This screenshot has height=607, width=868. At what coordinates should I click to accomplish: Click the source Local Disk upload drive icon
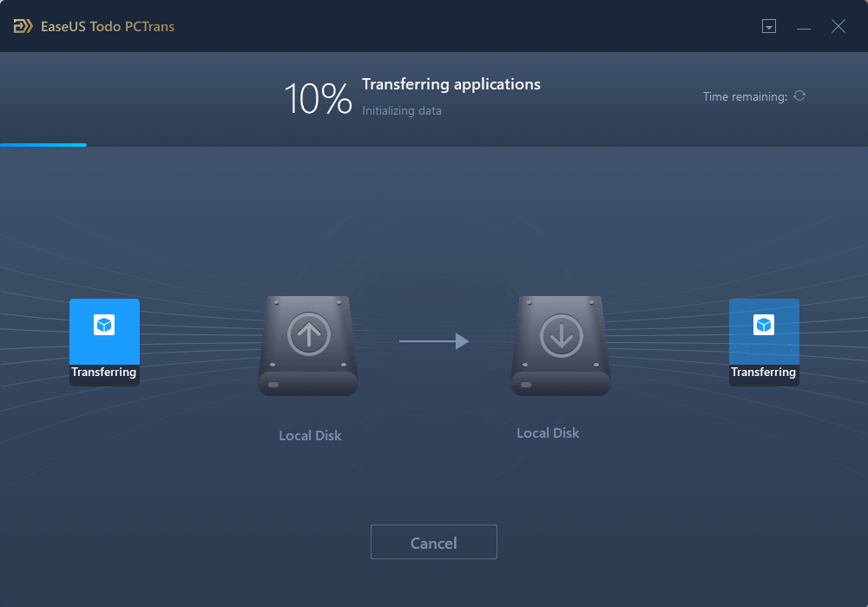pos(308,345)
